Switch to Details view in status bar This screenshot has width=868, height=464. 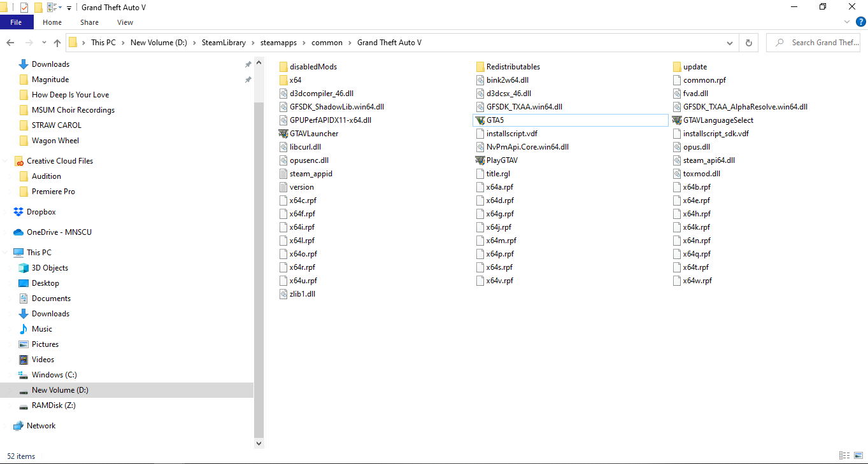pyautogui.click(x=844, y=455)
